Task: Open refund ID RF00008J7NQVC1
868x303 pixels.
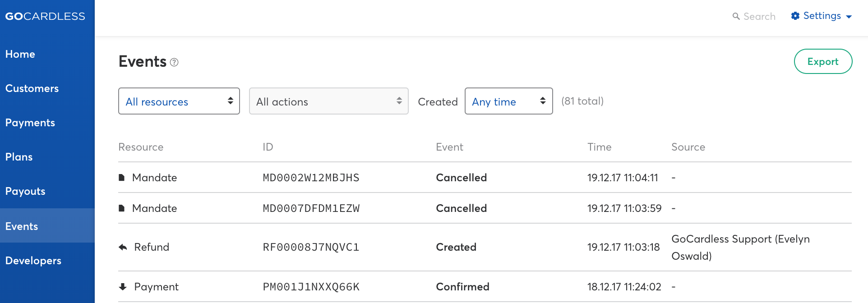Action: [311, 247]
